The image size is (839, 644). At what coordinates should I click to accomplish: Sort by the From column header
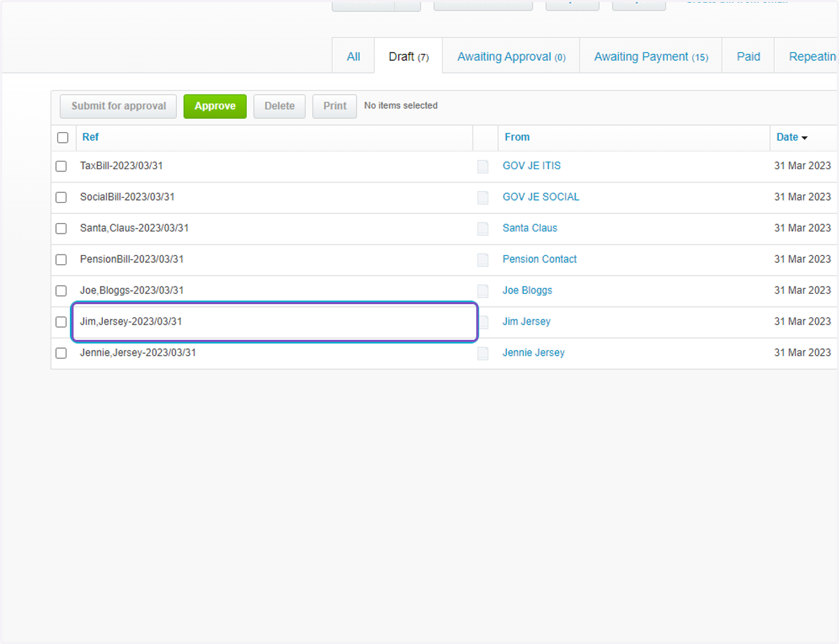pyautogui.click(x=517, y=137)
